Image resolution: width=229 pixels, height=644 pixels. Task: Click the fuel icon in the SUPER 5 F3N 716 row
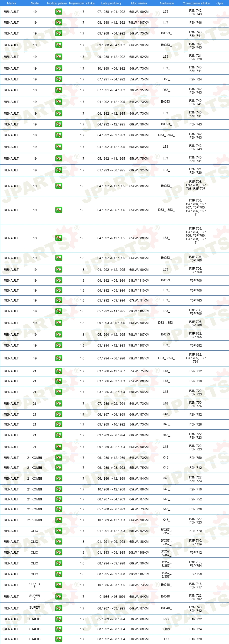click(x=59, y=585)
